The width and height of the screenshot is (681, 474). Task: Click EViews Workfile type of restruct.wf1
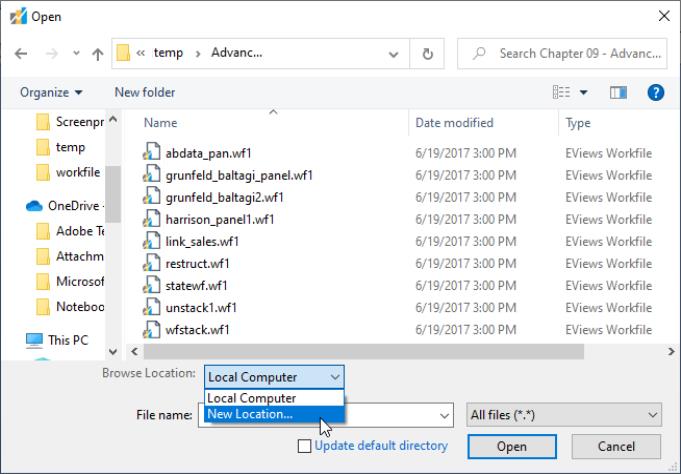click(608, 264)
